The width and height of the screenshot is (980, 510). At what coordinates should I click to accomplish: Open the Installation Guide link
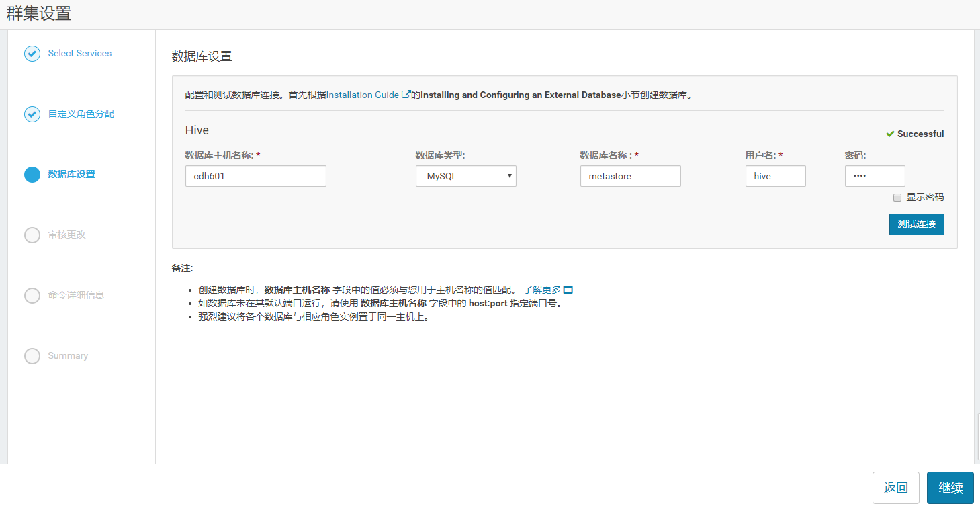pos(363,95)
